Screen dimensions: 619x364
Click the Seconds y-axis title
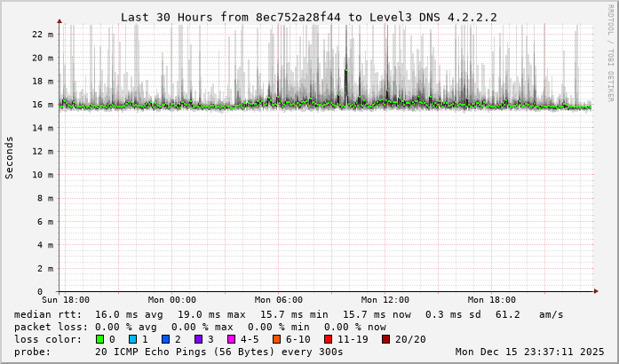pyautogui.click(x=10, y=157)
